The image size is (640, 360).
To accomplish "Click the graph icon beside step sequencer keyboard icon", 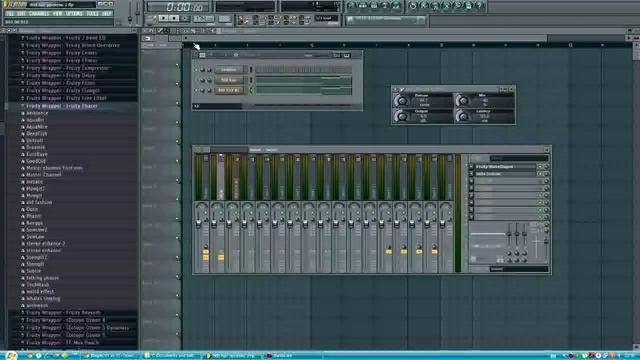I will [336, 55].
